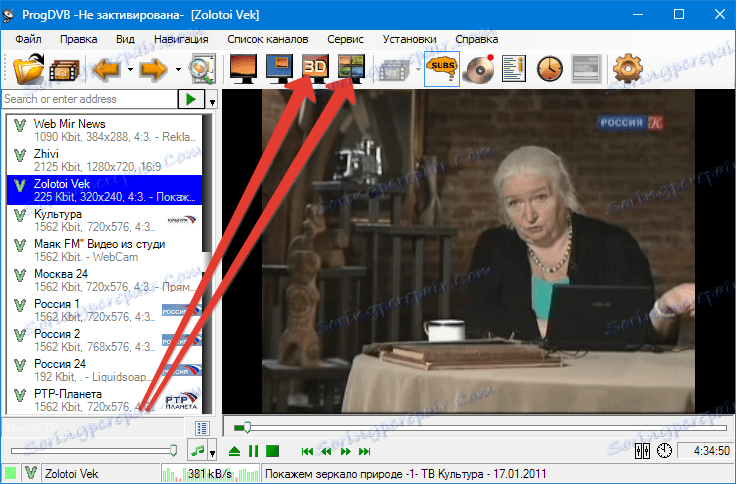Open the Вид menu
Viewport: 736px width, 484px height.
pyautogui.click(x=125, y=39)
